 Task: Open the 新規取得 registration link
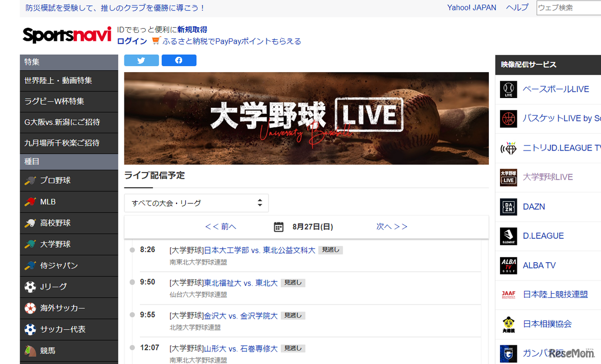pos(191,30)
